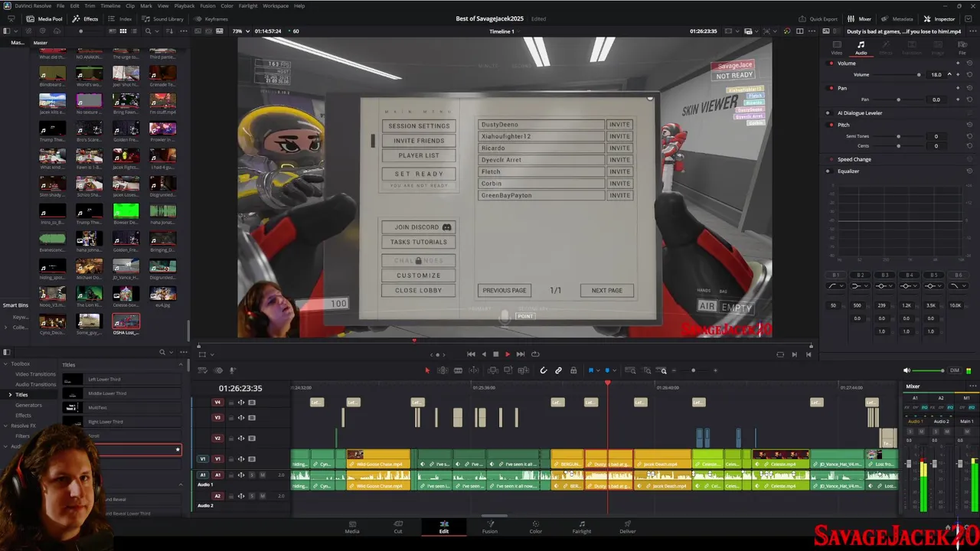This screenshot has height=551, width=980.
Task: Click the Play button in transport controls
Action: [507, 354]
